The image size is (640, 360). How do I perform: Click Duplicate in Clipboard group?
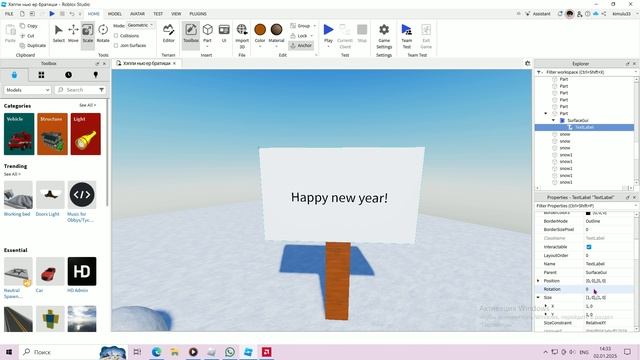pyautogui.click(x=33, y=45)
